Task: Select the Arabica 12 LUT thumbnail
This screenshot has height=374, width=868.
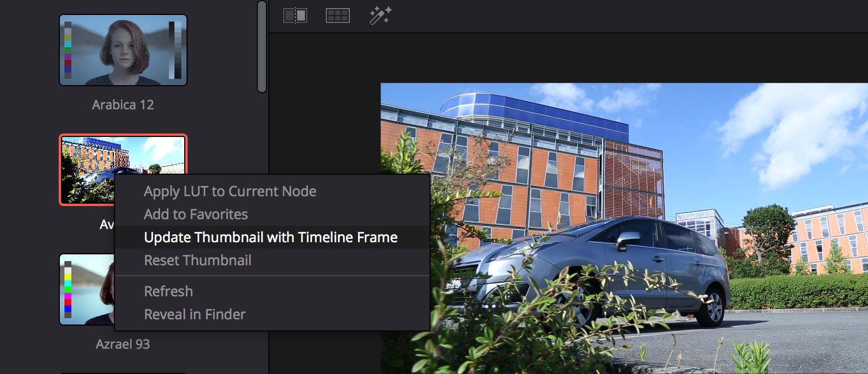Action: pyautogui.click(x=123, y=50)
